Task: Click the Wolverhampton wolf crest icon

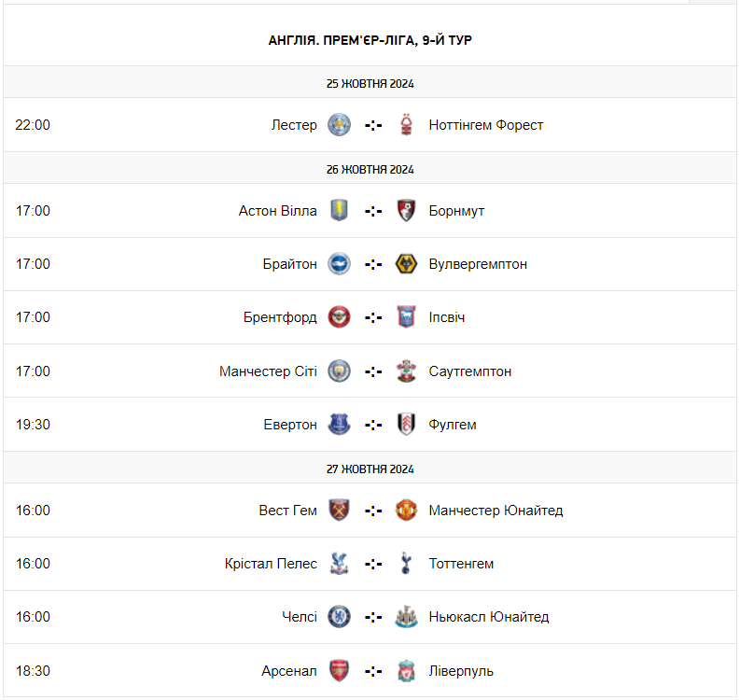Action: point(406,264)
